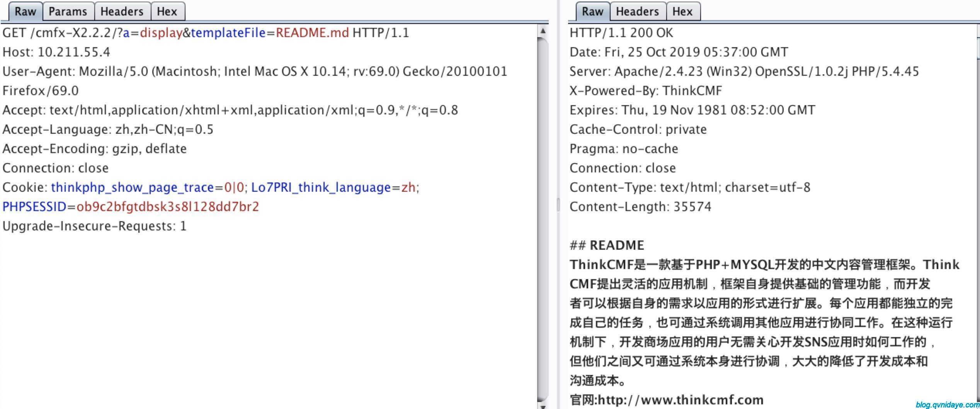Viewport: 980px width, 409px height.
Task: Click the User-Agent header line
Action: click(255, 72)
